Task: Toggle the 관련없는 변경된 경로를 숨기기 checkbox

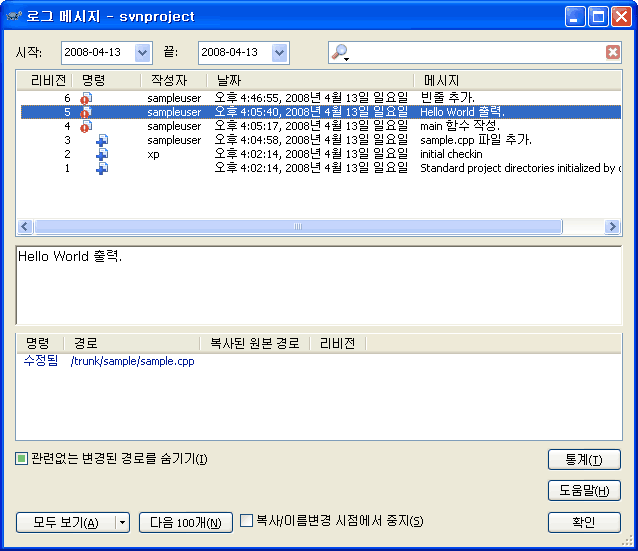Action: point(22,459)
